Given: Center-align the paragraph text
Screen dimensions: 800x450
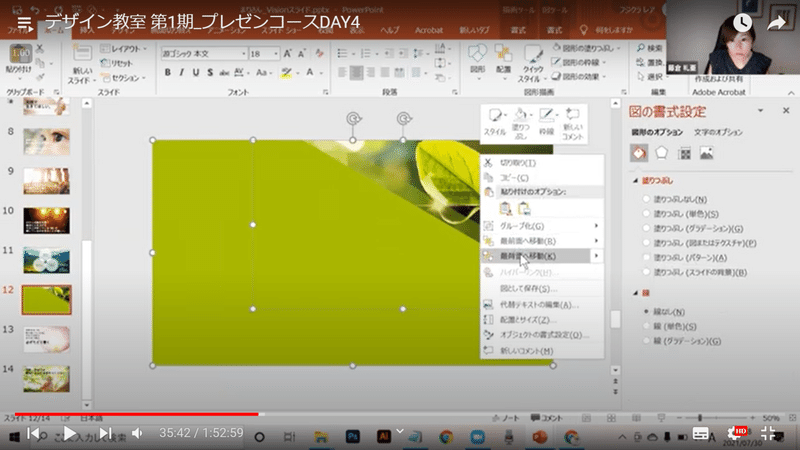Looking at the screenshot, I should 357,72.
